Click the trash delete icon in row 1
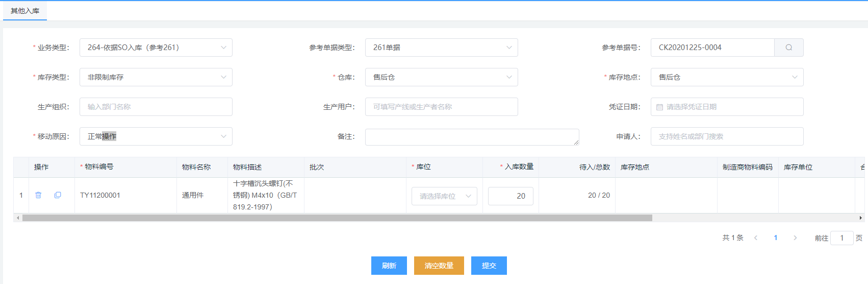Screen dimensions: 868x284 coord(38,195)
